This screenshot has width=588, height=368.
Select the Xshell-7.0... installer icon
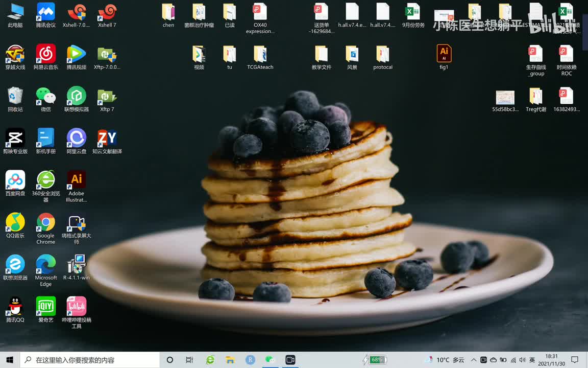(77, 16)
